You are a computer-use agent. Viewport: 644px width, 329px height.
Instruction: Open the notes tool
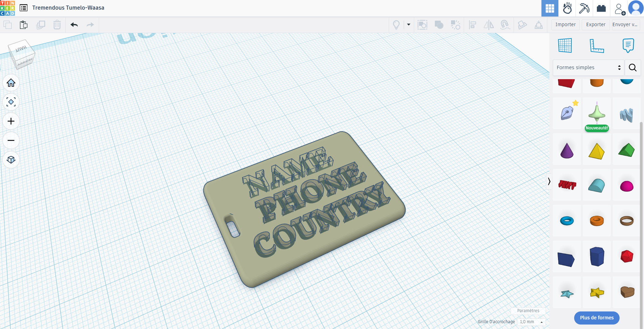[628, 45]
